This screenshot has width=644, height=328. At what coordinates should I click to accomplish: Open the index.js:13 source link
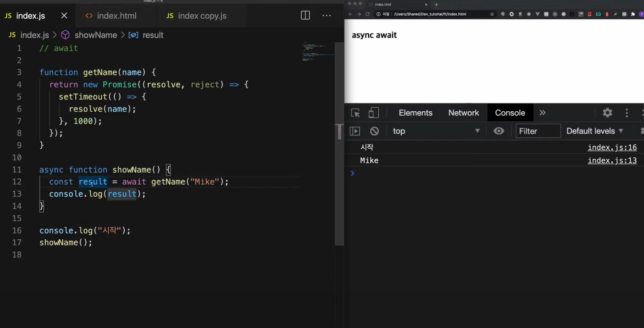612,161
